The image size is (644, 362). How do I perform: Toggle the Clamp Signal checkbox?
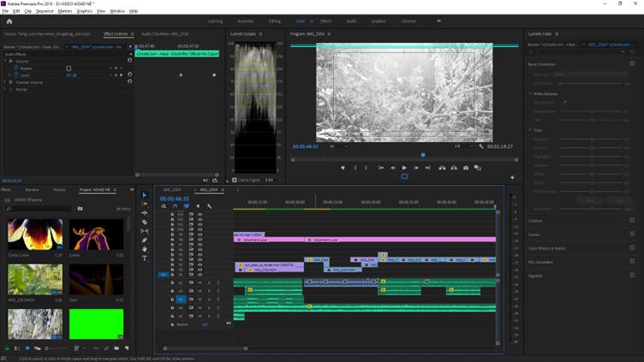pos(235,181)
